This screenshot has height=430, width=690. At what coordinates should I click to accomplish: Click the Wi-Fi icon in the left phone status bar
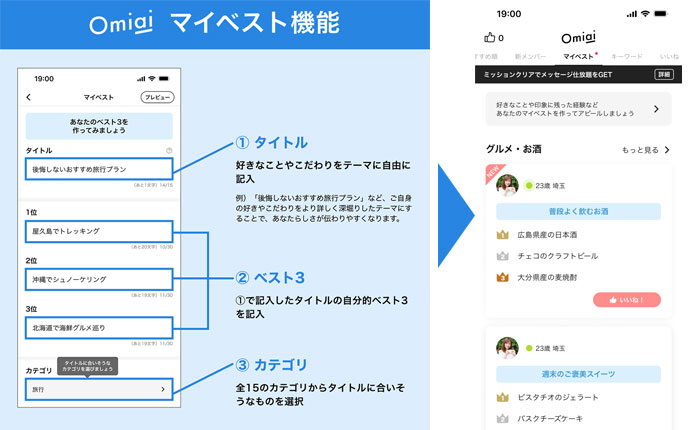coord(152,79)
